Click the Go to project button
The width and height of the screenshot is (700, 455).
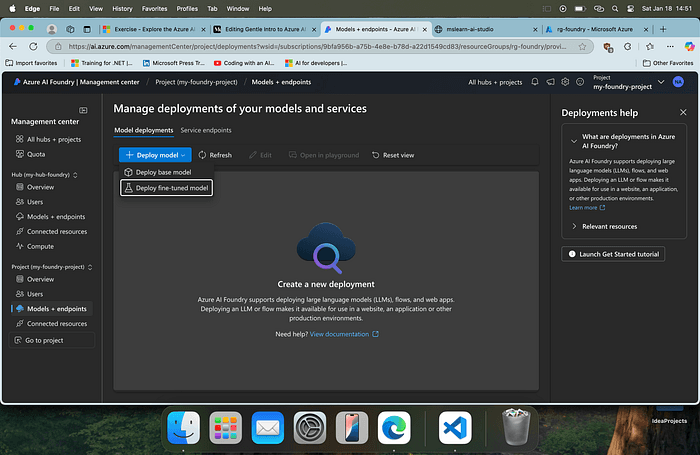pos(52,340)
